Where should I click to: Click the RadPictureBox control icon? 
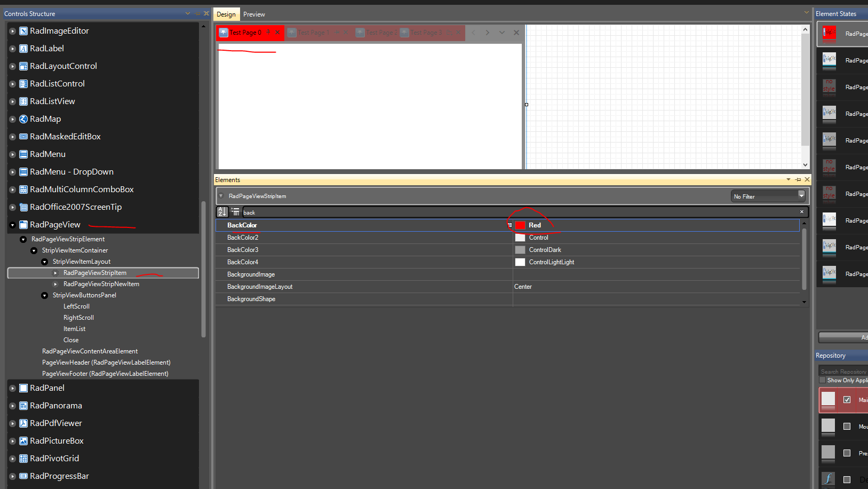coord(23,441)
